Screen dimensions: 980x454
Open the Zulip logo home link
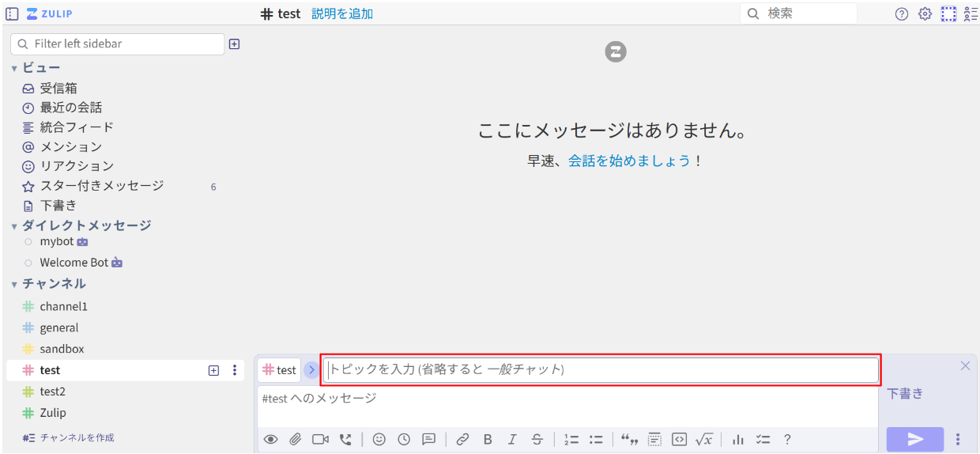[49, 13]
